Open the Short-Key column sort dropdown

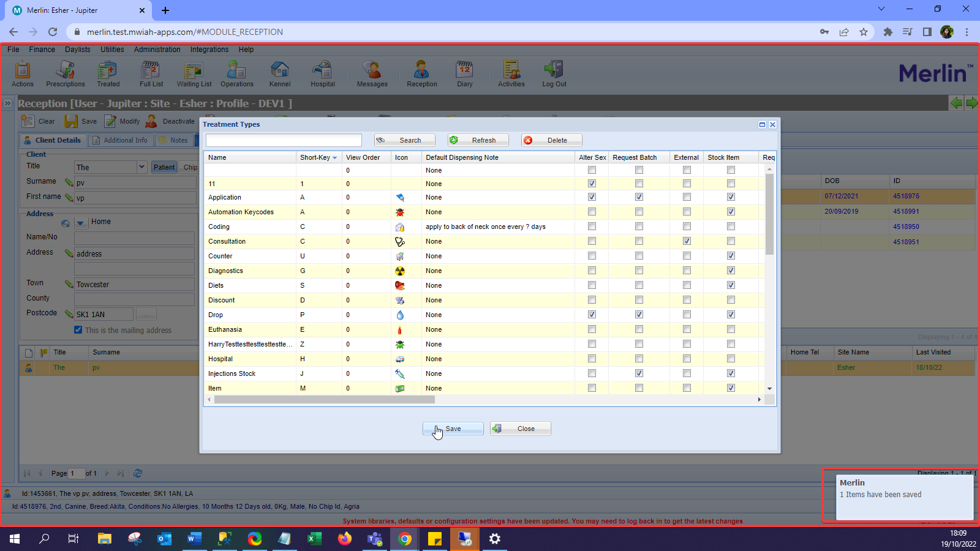pos(334,158)
